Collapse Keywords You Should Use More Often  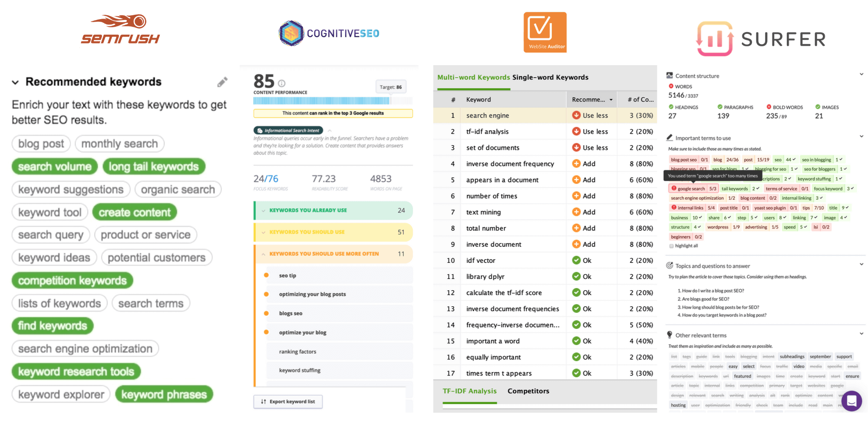coord(333,254)
